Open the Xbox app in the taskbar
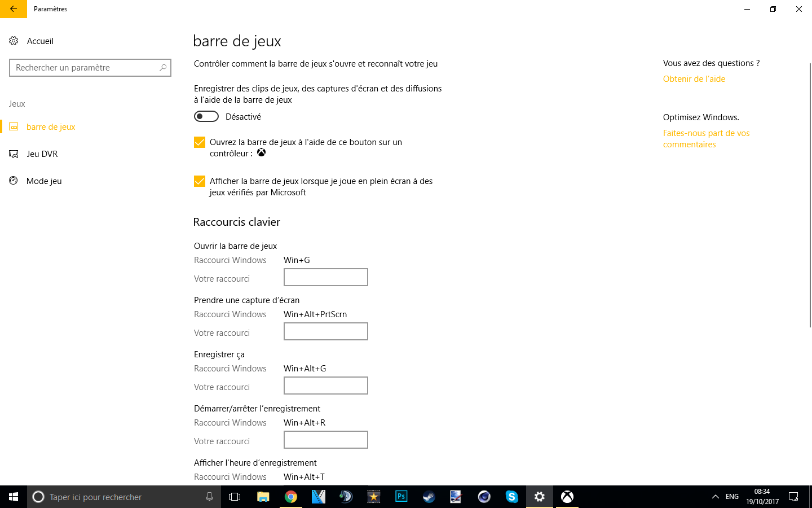Image resolution: width=812 pixels, height=508 pixels. click(567, 497)
